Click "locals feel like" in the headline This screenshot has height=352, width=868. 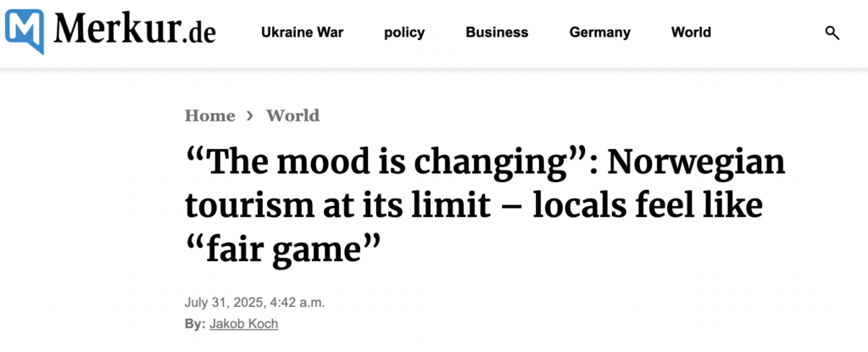[647, 205]
